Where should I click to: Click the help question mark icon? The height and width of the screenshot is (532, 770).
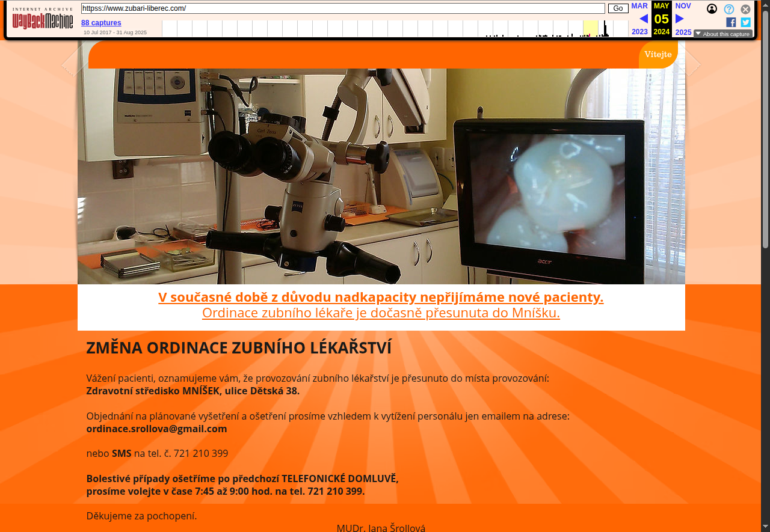[728, 9]
